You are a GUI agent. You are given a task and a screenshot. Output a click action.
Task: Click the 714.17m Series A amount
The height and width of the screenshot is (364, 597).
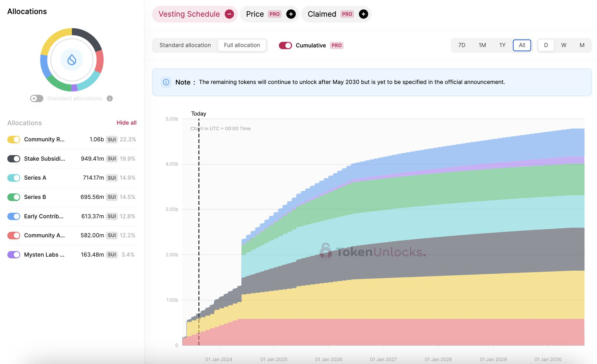(93, 178)
